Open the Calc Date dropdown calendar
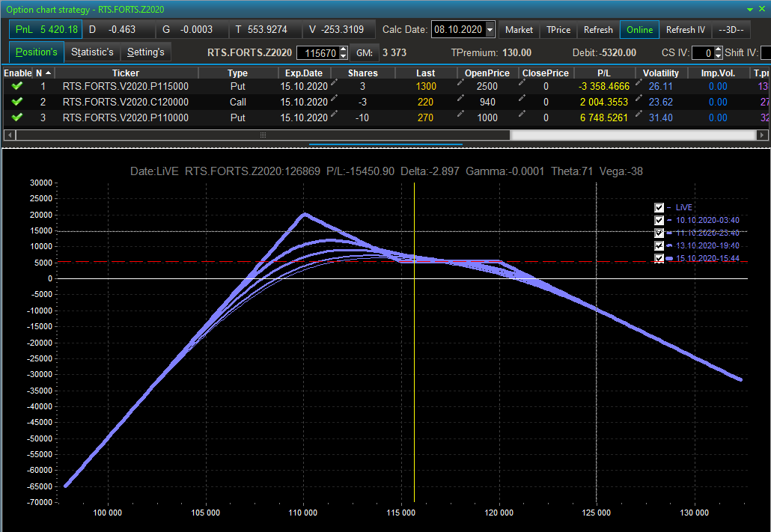Screen dimensions: 771x532 [x=490, y=30]
